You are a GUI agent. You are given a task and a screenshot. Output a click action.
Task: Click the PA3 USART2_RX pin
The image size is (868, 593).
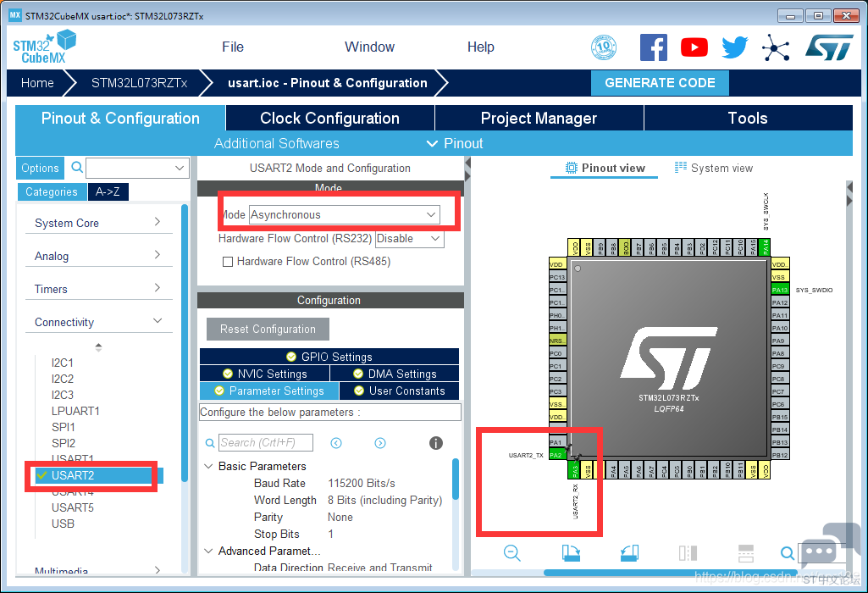(x=575, y=470)
